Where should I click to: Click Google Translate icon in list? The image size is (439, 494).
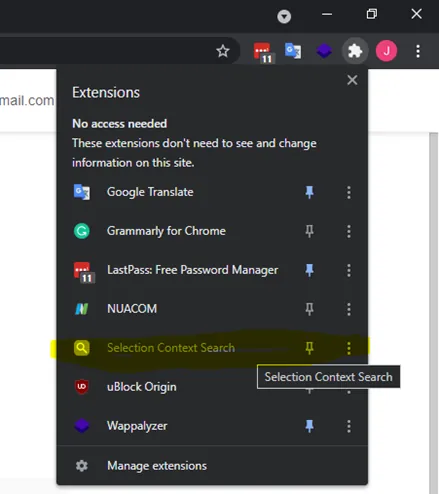click(x=82, y=192)
